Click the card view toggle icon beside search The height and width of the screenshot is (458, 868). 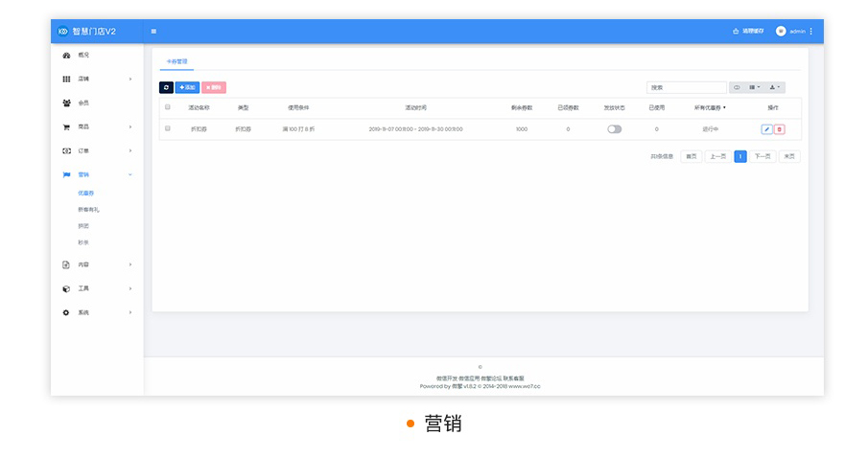737,87
